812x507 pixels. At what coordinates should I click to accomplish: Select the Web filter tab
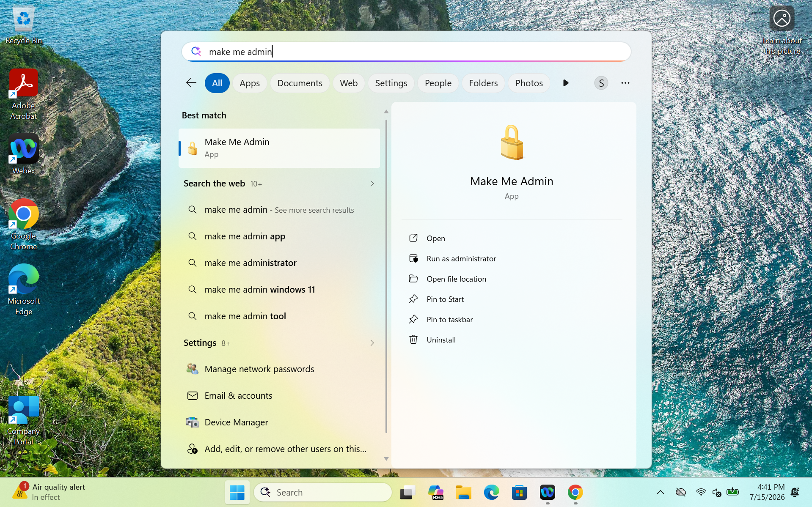pos(349,83)
